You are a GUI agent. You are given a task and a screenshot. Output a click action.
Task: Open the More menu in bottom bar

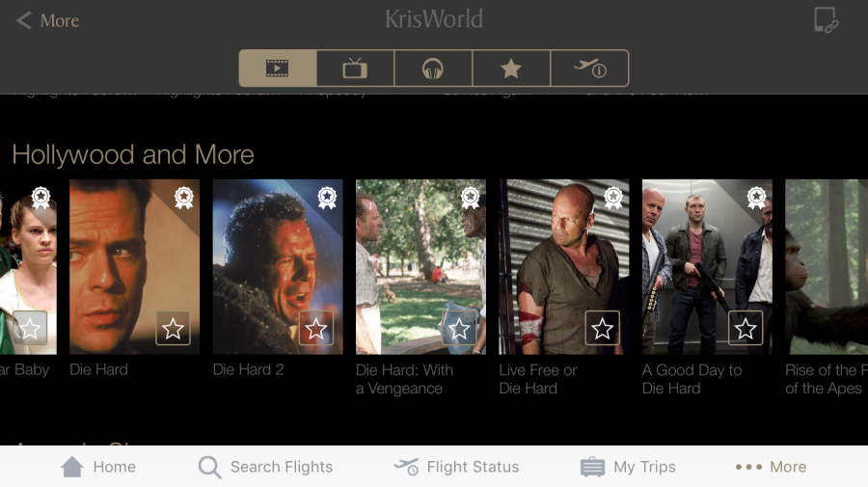(x=771, y=467)
